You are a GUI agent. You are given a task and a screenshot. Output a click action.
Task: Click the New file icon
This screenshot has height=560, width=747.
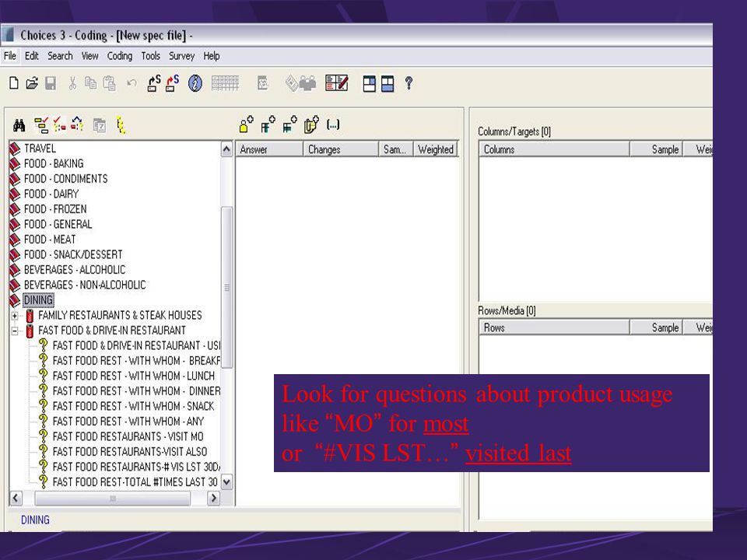tap(14, 83)
